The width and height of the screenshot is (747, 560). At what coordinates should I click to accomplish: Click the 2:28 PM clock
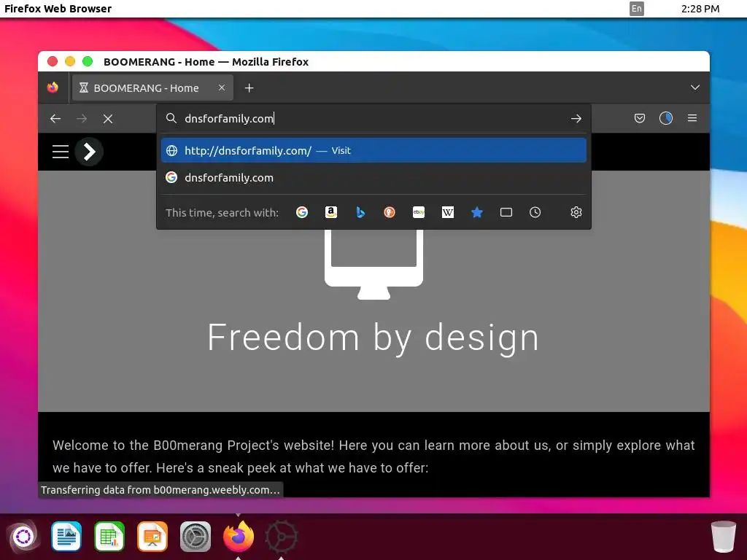click(700, 9)
